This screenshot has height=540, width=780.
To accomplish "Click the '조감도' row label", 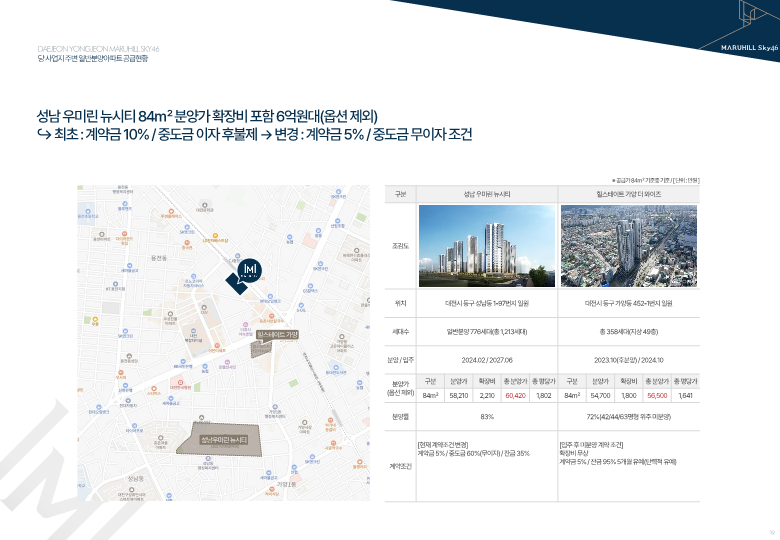I will 400,246.
